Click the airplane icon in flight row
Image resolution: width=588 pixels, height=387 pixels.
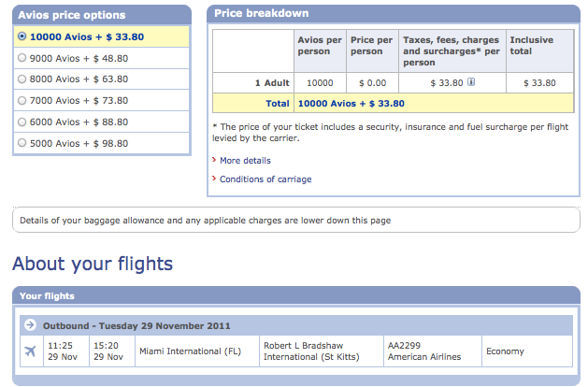(30, 351)
